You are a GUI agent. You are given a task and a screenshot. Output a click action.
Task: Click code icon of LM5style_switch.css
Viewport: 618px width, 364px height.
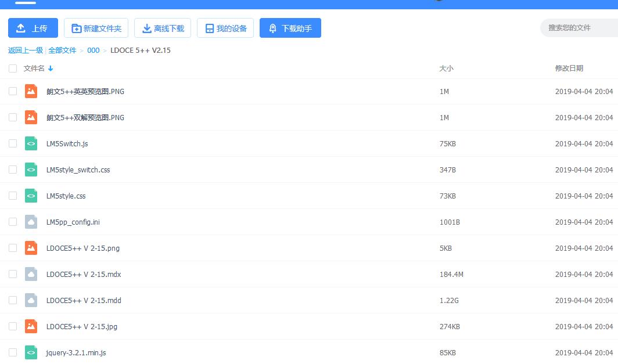(31, 170)
